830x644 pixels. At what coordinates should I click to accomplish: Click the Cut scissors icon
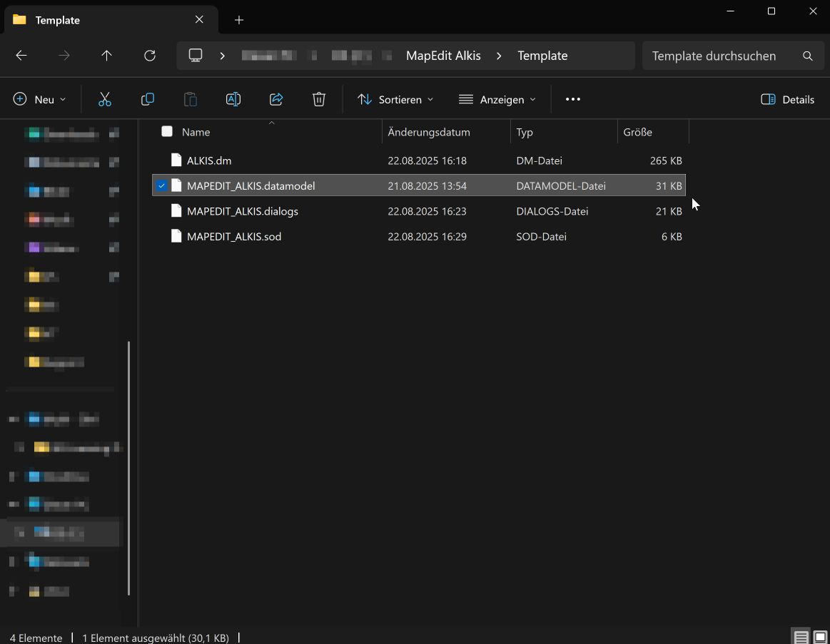coord(105,99)
